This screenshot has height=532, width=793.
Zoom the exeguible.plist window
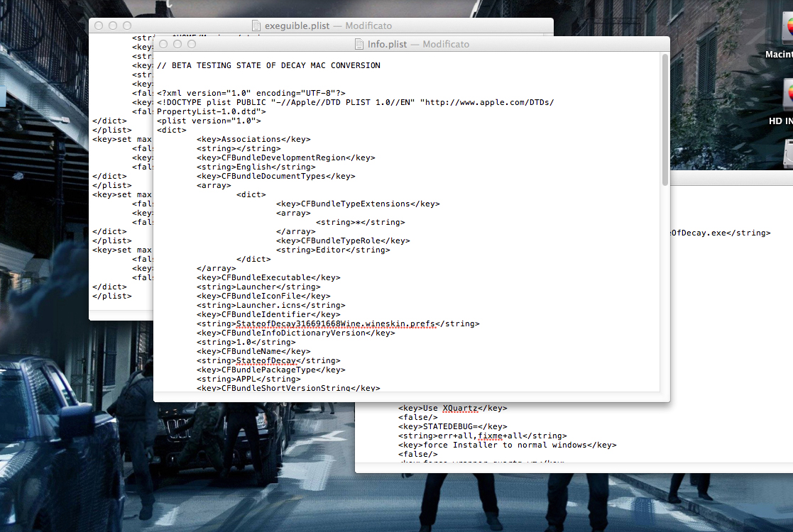(x=127, y=26)
